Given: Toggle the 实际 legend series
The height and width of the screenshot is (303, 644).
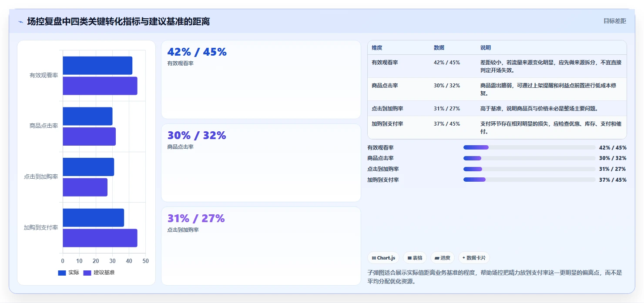Looking at the screenshot, I should (69, 273).
